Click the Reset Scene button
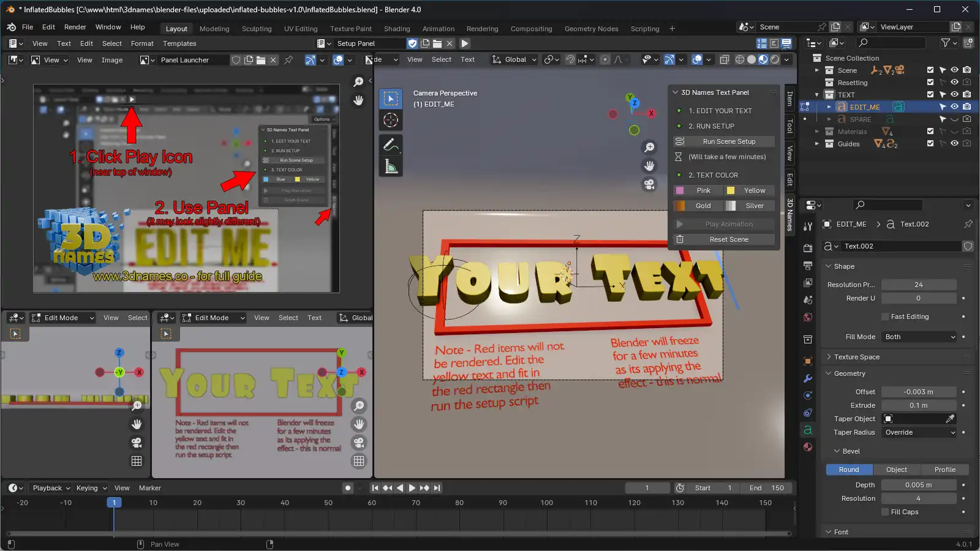Screen dimensions: 980x551 (724, 239)
